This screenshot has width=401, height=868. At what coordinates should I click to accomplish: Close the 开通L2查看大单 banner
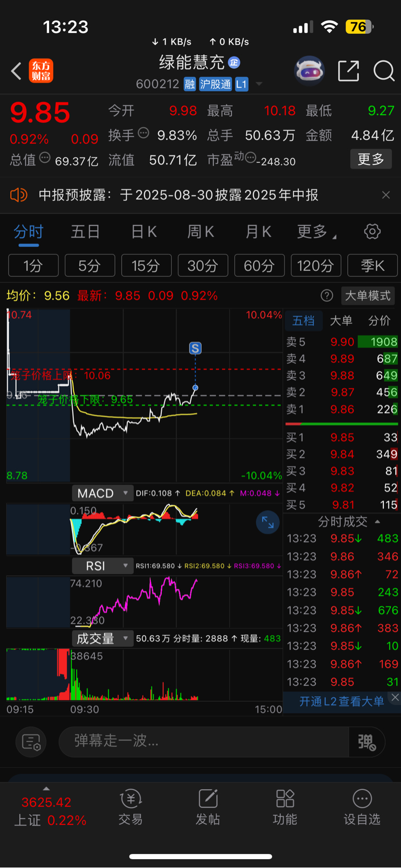pyautogui.click(x=395, y=697)
